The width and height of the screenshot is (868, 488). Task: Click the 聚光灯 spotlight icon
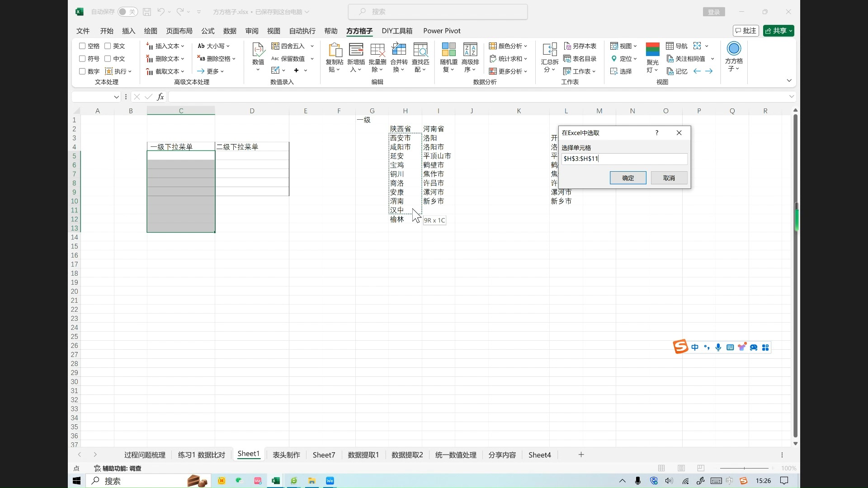click(x=652, y=50)
